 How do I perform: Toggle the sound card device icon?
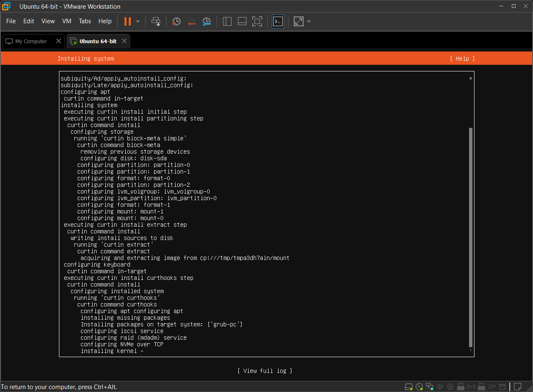click(440, 387)
